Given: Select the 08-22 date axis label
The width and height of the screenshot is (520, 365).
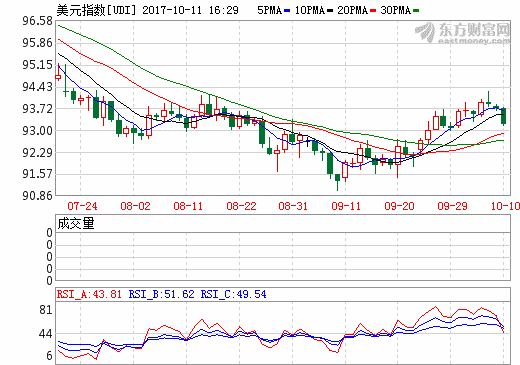Looking at the screenshot, I should point(241,206).
